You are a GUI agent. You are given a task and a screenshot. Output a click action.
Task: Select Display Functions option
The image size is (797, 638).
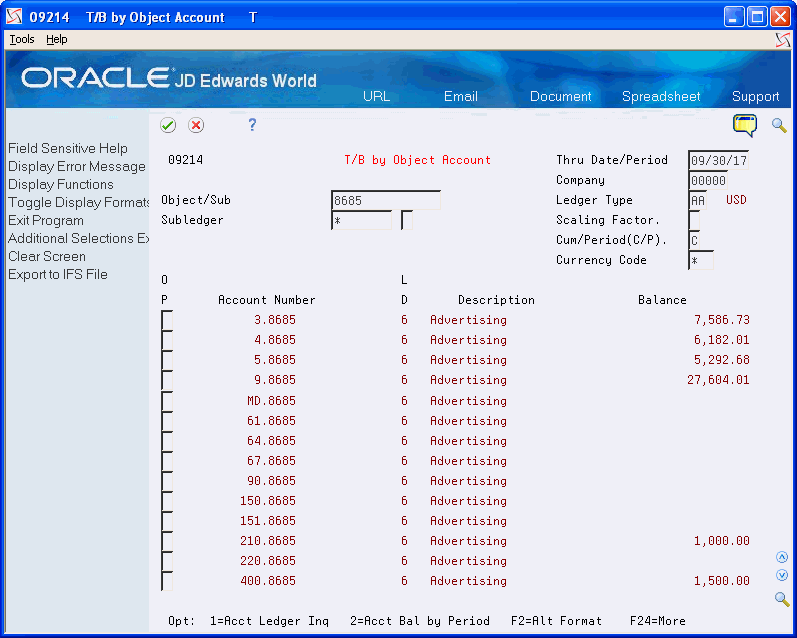(x=60, y=184)
